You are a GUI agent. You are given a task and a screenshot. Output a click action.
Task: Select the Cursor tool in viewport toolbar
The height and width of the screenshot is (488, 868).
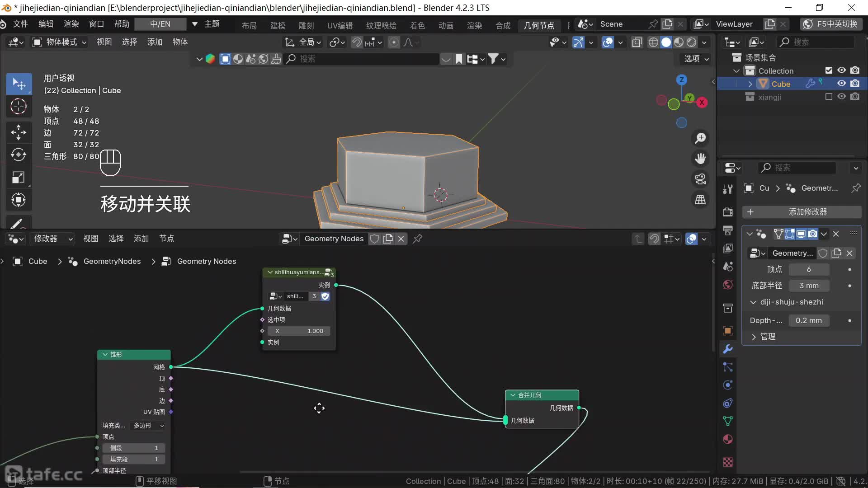[19, 107]
